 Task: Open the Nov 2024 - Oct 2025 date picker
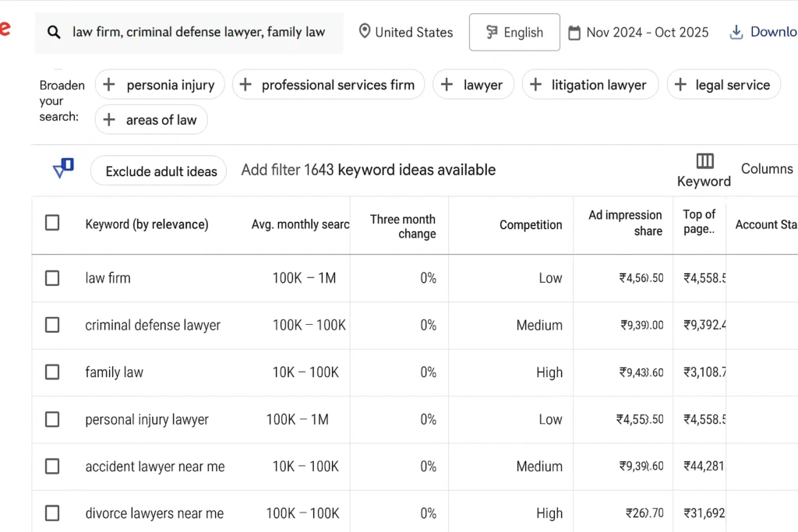point(647,33)
